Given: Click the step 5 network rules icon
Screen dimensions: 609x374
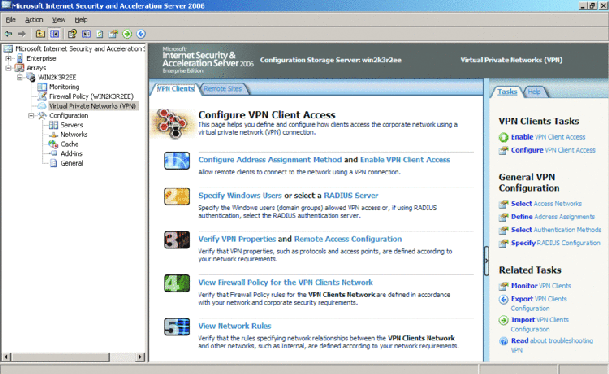Looking at the screenshot, I should tap(177, 327).
